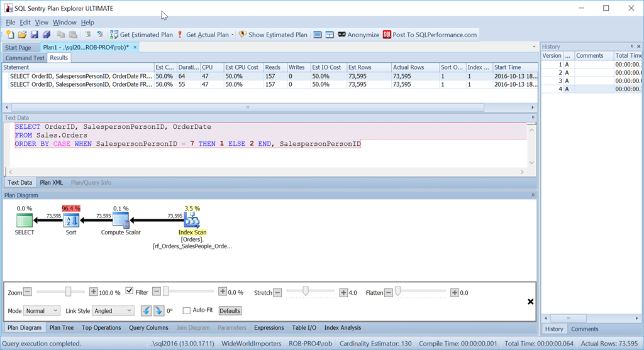Screen dimensions: 644x350
Task: Select the Sort operator in plan diagram
Action: 71,221
